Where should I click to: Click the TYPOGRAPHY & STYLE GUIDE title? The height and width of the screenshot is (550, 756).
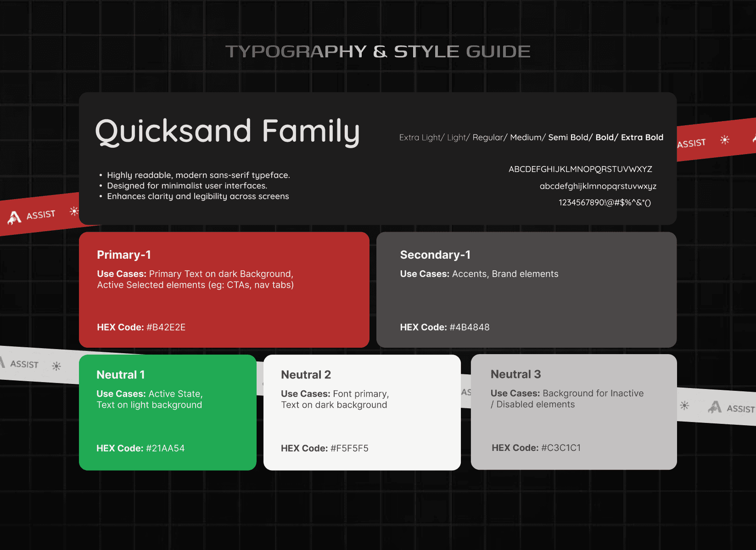pyautogui.click(x=378, y=51)
